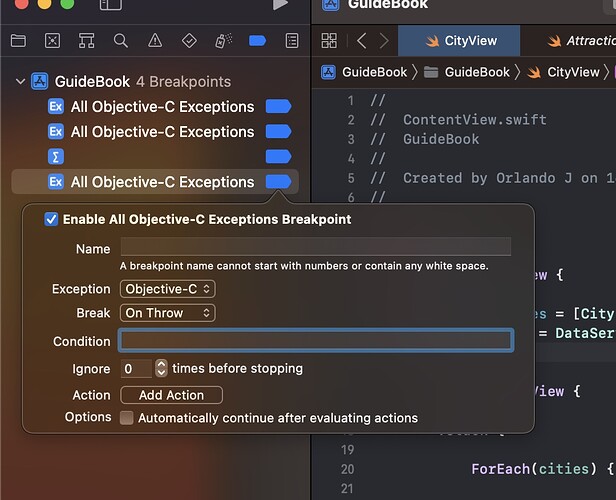Viewport: 616px width, 500px height.
Task: Click code line 'ContentView.swift' comment
Action: (458, 120)
